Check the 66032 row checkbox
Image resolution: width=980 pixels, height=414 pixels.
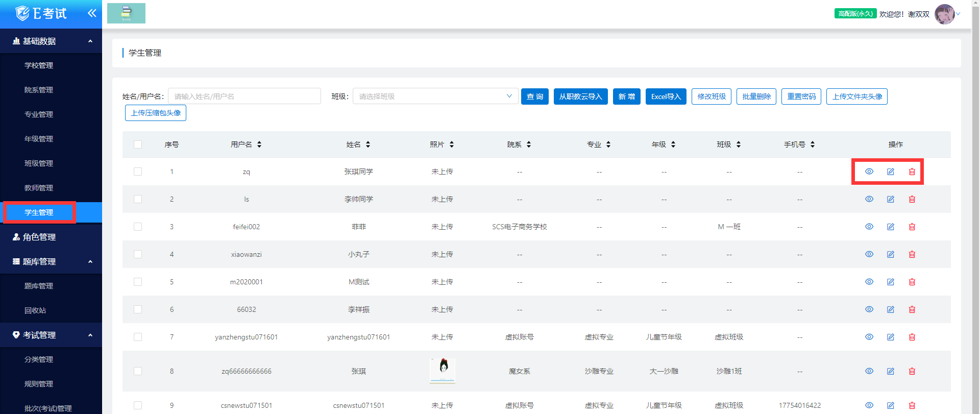[x=138, y=309]
